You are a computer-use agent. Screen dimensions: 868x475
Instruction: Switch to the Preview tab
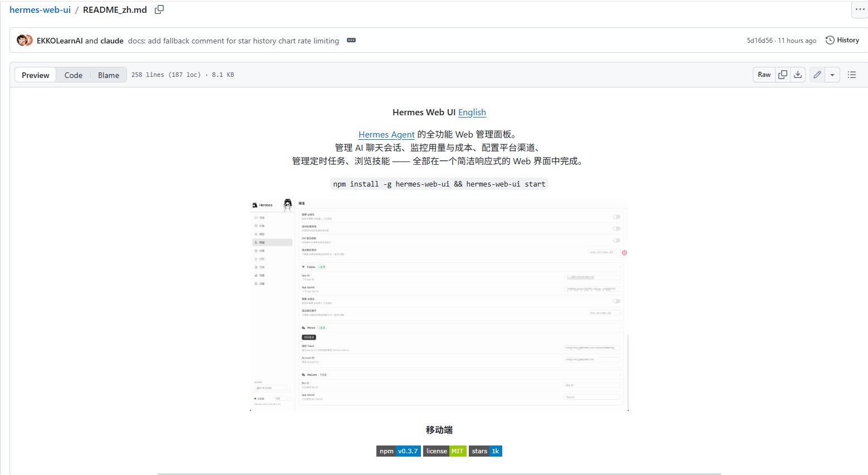click(x=36, y=75)
